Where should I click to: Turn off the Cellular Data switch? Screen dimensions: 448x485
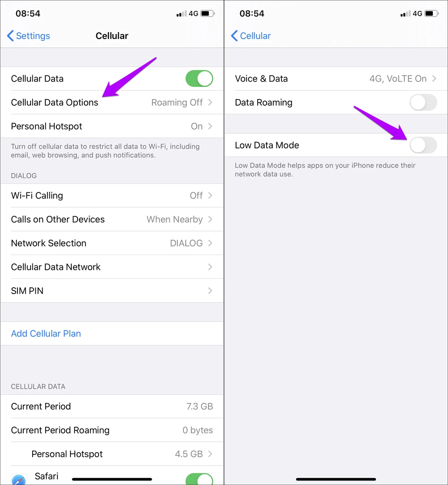[x=199, y=78]
